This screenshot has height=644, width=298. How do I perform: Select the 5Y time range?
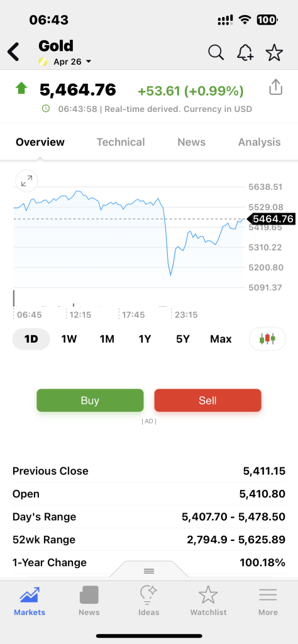pos(183,339)
